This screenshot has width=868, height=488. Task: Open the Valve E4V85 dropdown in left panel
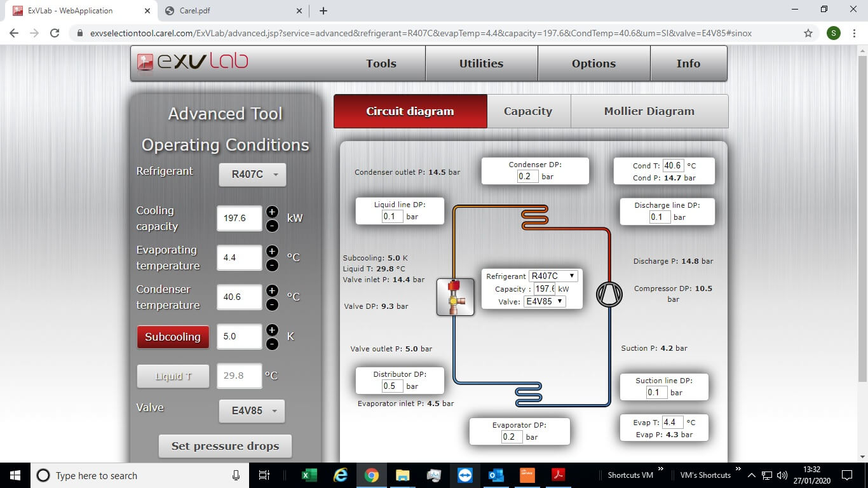coord(252,411)
